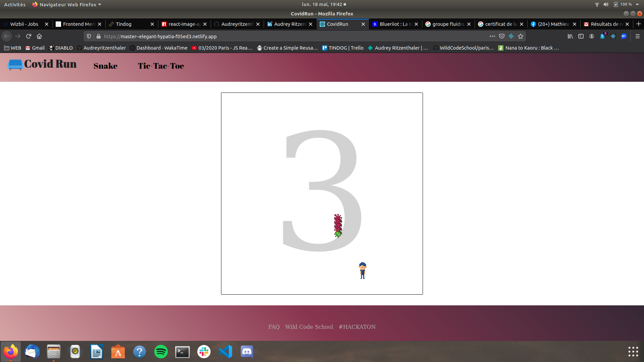Viewport: 644px width, 362px height.
Task: Open a new tab with plus button
Action: [639, 24]
